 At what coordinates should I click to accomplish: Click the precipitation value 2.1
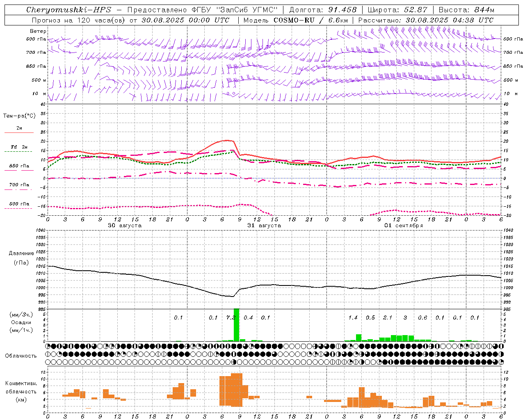388,318
